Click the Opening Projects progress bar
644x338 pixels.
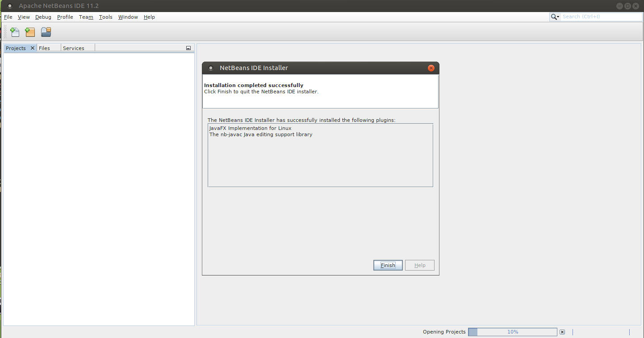[x=512, y=332]
